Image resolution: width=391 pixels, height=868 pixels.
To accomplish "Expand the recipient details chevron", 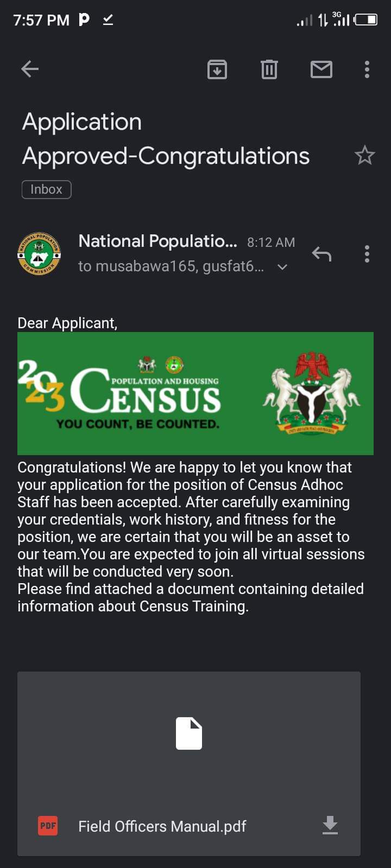I will pyautogui.click(x=282, y=267).
